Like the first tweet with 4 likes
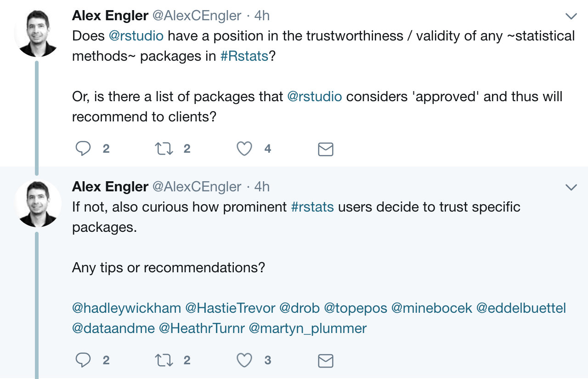The height and width of the screenshot is (379, 588). pyautogui.click(x=244, y=149)
